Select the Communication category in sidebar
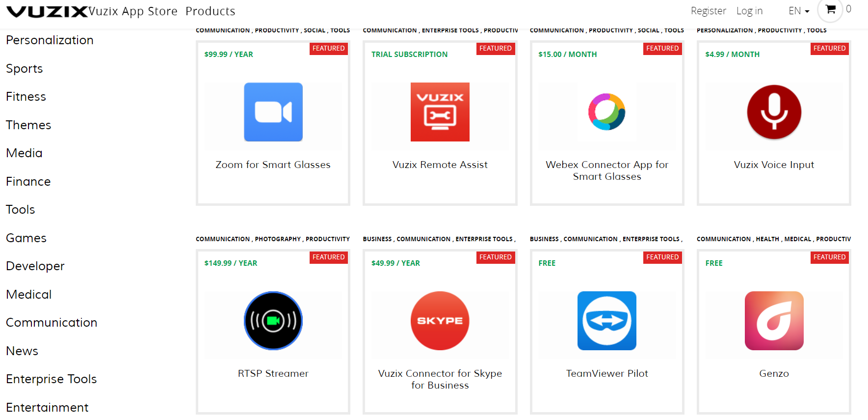 coord(52,323)
